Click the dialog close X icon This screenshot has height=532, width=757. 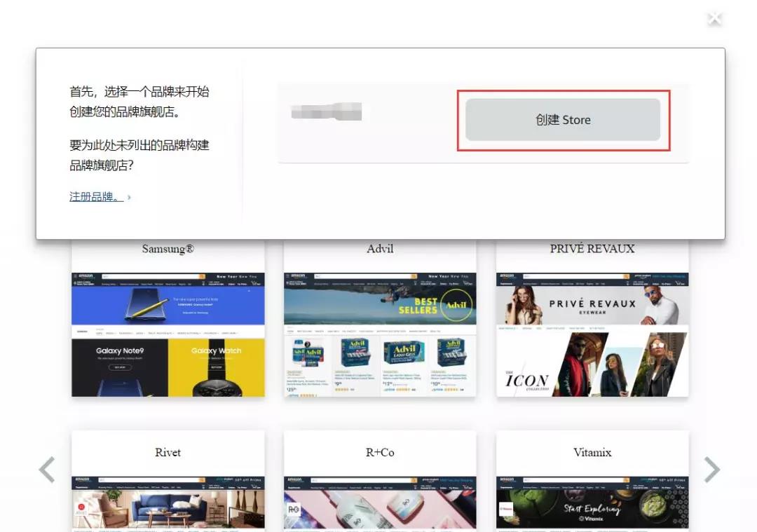click(x=714, y=18)
